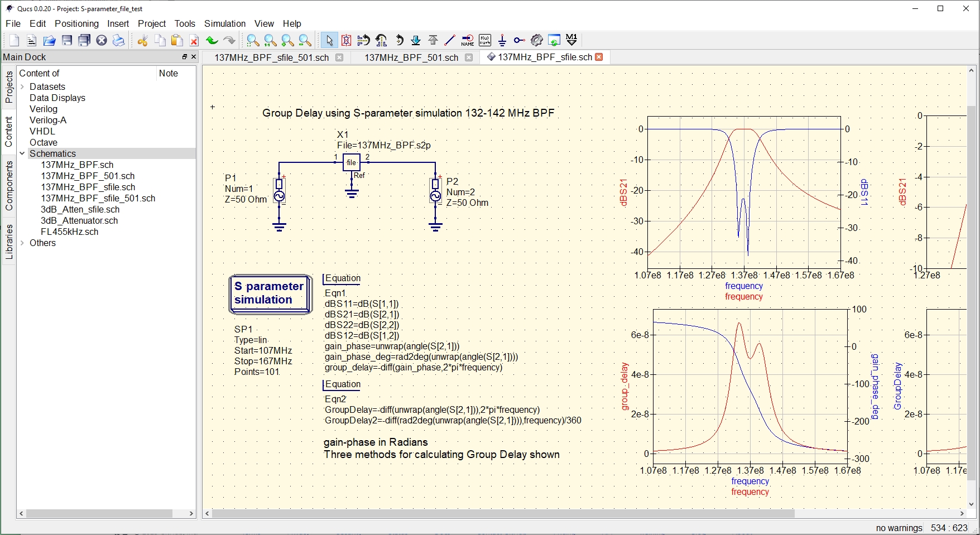Image resolution: width=980 pixels, height=535 pixels.
Task: Click the no warnings status indicator
Action: click(x=899, y=528)
